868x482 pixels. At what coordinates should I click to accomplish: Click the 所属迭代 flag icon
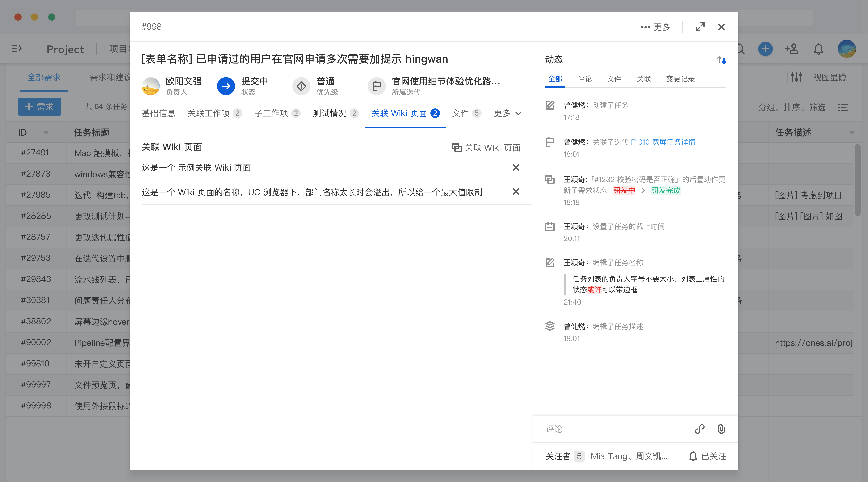click(376, 86)
